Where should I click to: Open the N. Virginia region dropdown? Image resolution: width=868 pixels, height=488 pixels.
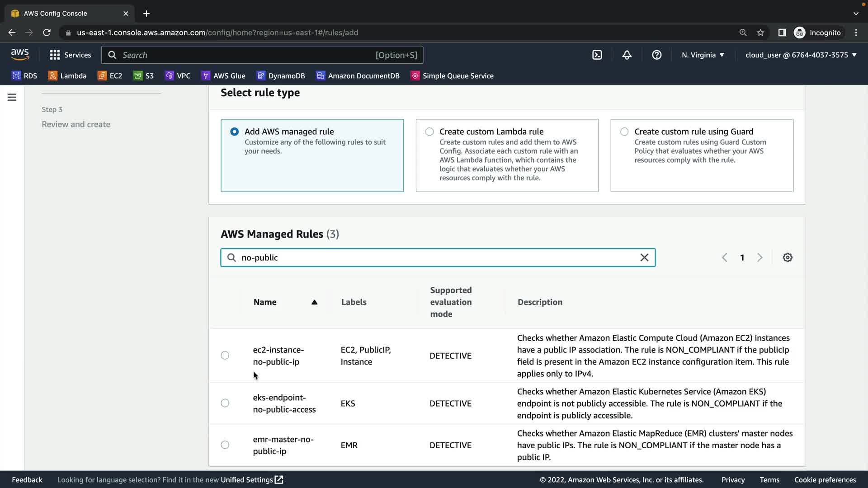coord(703,55)
